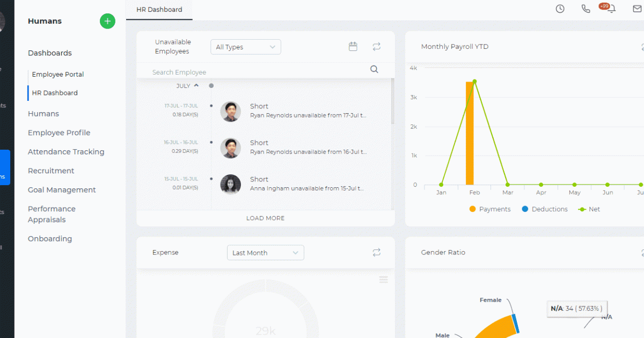Click Anna Ingham avatar for 15-Jul entry
Image resolution: width=644 pixels, height=338 pixels.
231,184
